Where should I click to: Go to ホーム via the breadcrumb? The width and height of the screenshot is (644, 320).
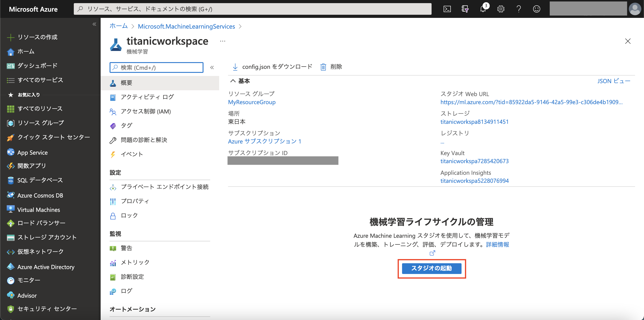click(x=118, y=26)
